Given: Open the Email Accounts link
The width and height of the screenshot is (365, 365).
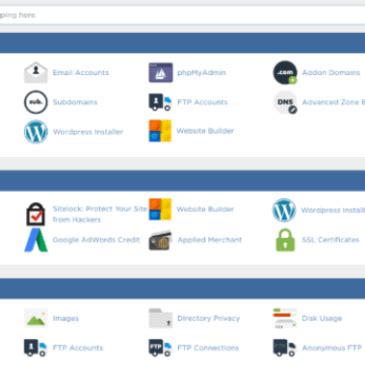Looking at the screenshot, I should (x=81, y=72).
